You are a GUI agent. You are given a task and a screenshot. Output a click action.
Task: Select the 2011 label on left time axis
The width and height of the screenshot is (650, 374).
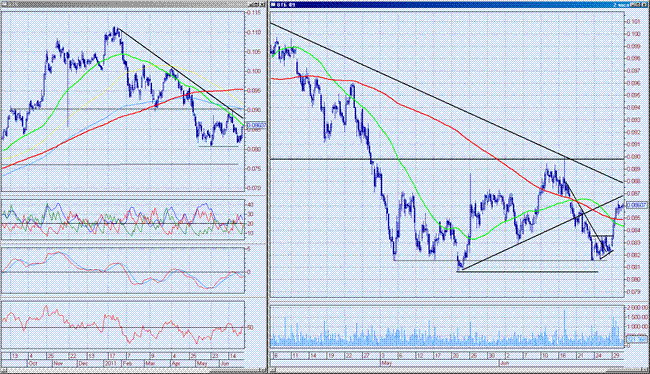pos(110,363)
